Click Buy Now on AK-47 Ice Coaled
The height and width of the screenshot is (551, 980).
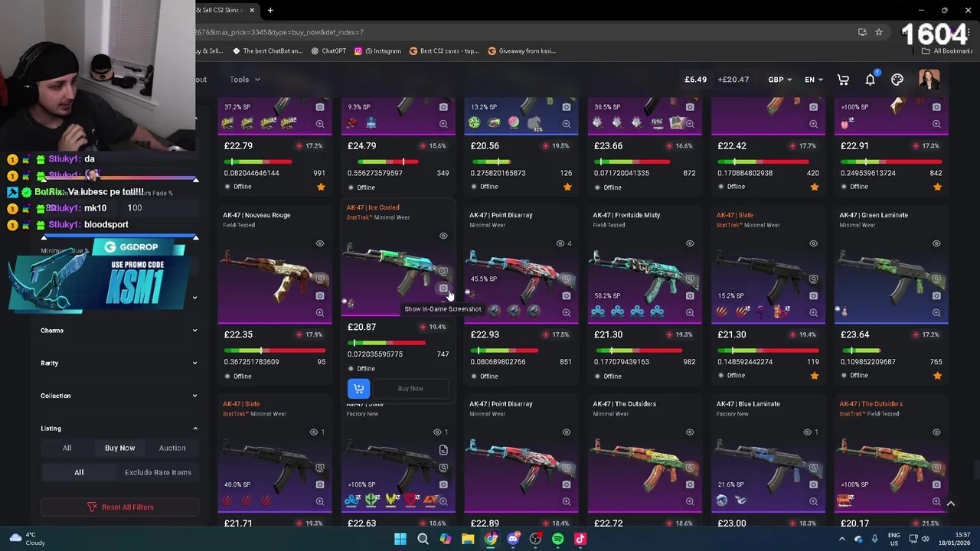pos(410,389)
